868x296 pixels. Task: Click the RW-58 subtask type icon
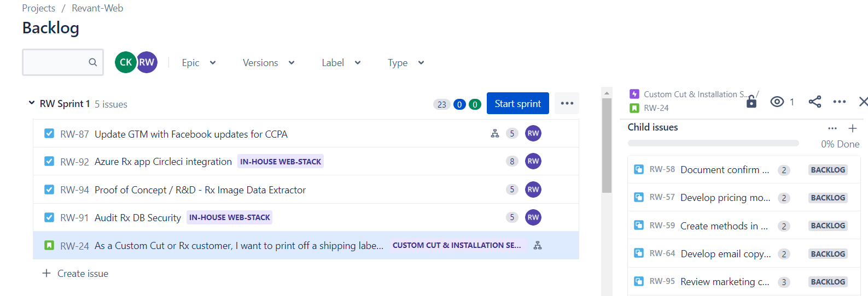(x=638, y=169)
